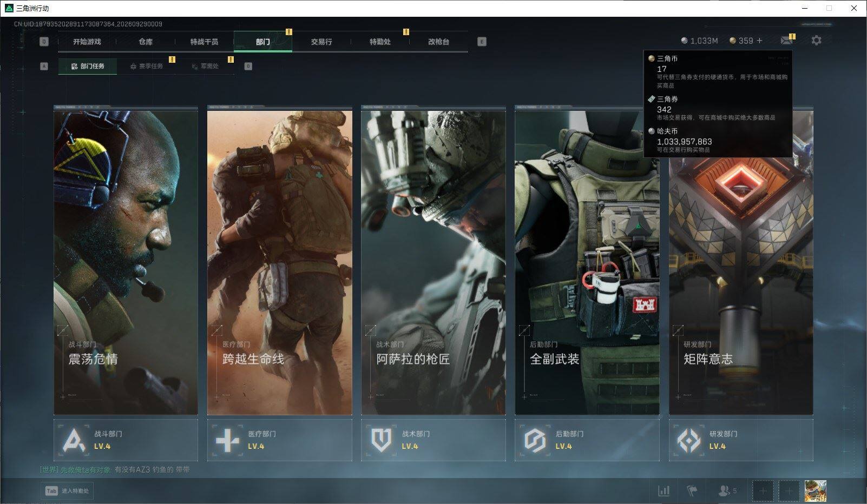Go to the 开始游戏 tab
Viewport: 867px width, 504px height.
(87, 42)
